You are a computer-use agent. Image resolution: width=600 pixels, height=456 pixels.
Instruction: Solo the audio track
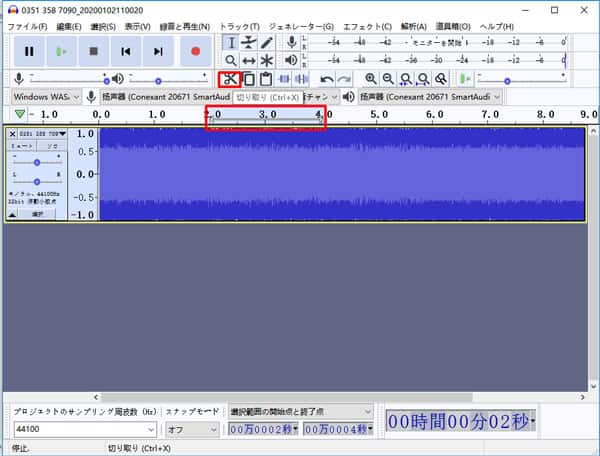(52, 146)
